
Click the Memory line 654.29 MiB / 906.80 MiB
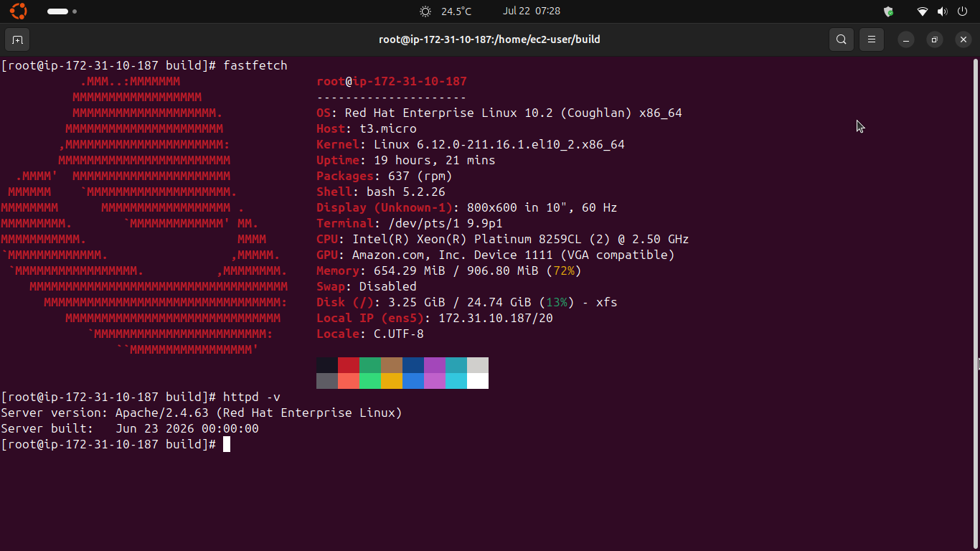[449, 270]
